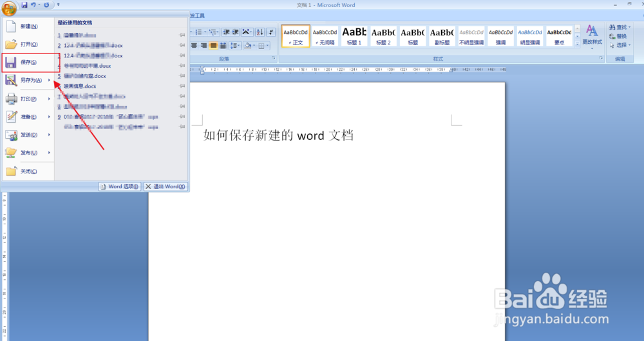The image size is (644, 341).
Task: Pin recent document number 5
Action: click(x=182, y=76)
